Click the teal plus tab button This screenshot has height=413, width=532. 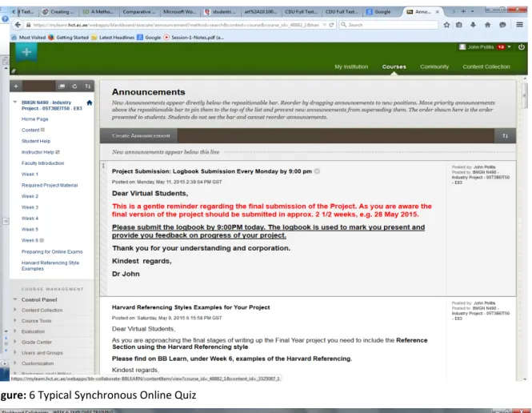pyautogui.click(x=26, y=52)
